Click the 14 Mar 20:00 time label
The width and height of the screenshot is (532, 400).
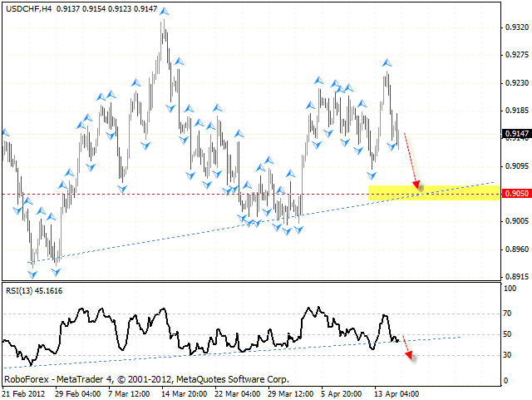184,393
